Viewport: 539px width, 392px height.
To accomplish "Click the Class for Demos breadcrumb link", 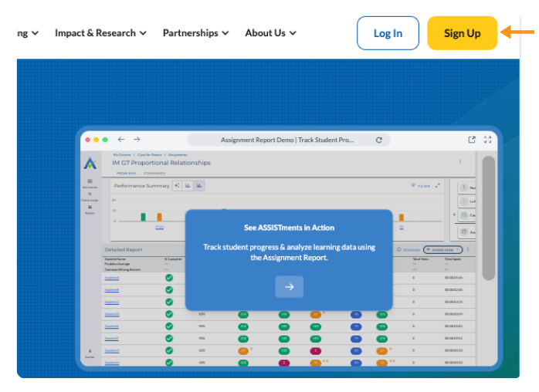I will [x=150, y=155].
